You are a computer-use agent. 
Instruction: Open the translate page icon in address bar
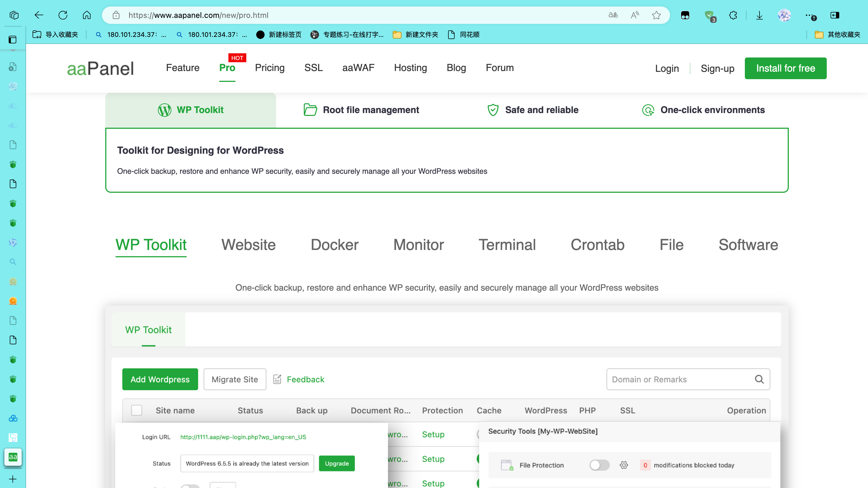point(613,15)
